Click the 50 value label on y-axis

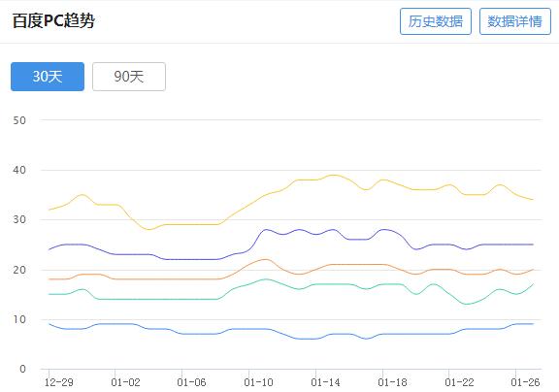pyautogui.click(x=19, y=120)
